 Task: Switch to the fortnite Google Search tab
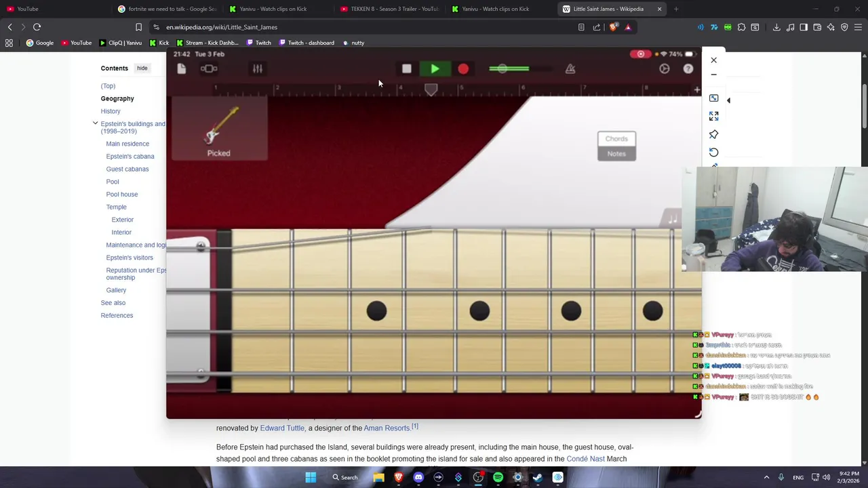166,9
